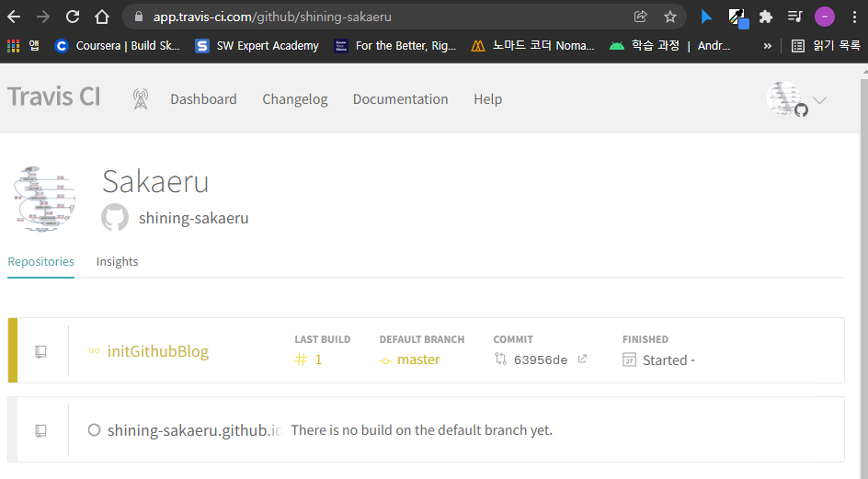Click repo icon beside shining-sakaeru.github.io
This screenshot has width=868, height=479.
tap(40, 431)
